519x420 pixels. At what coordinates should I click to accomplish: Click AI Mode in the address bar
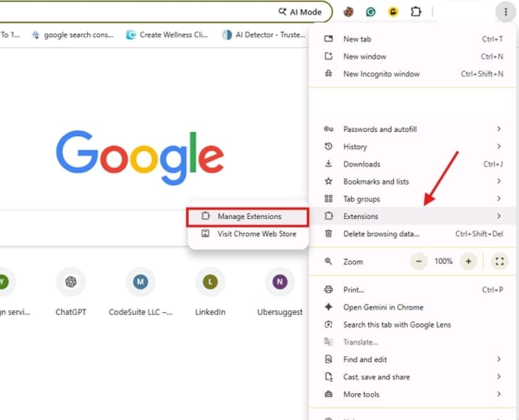tap(300, 12)
